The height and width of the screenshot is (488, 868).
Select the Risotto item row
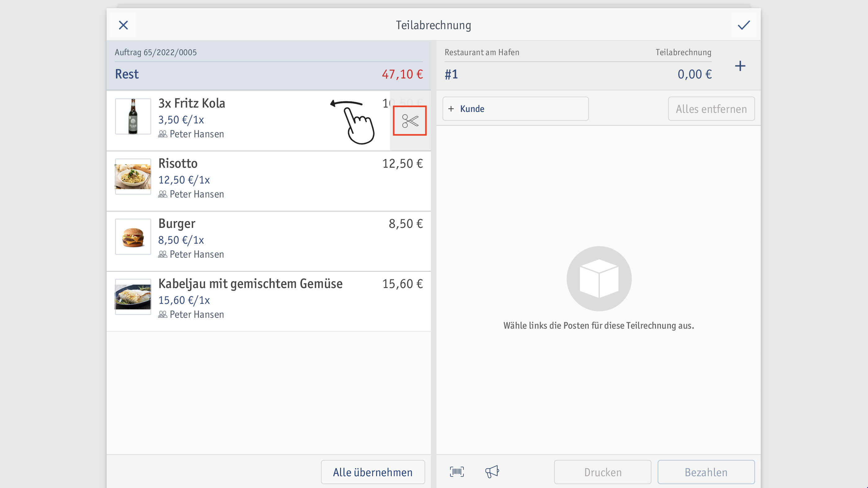tap(268, 181)
